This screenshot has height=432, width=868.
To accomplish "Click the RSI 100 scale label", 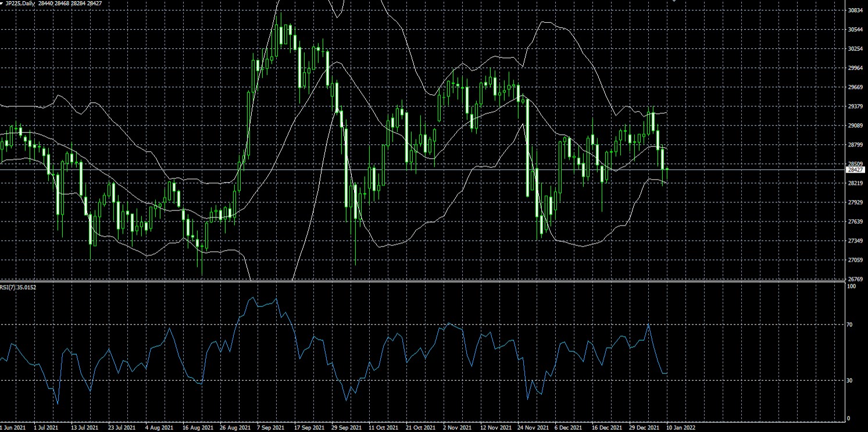I will tap(851, 287).
